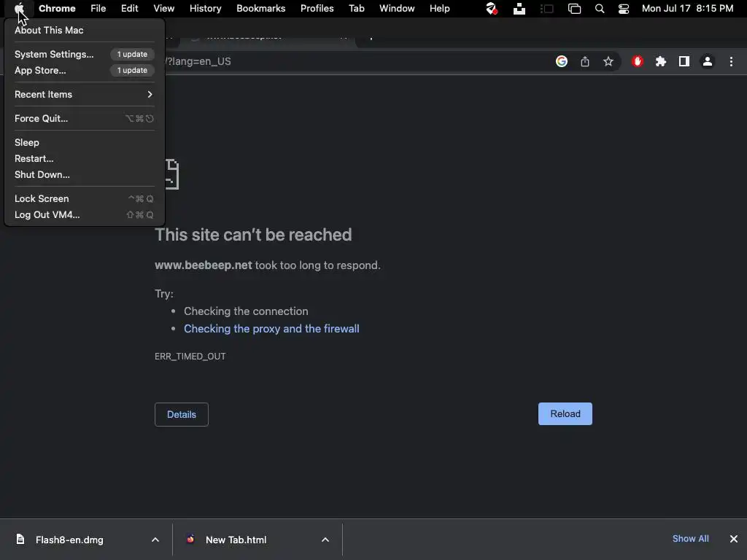Click the address bar URL text
This screenshot has width=747, height=560.
pyautogui.click(x=198, y=61)
